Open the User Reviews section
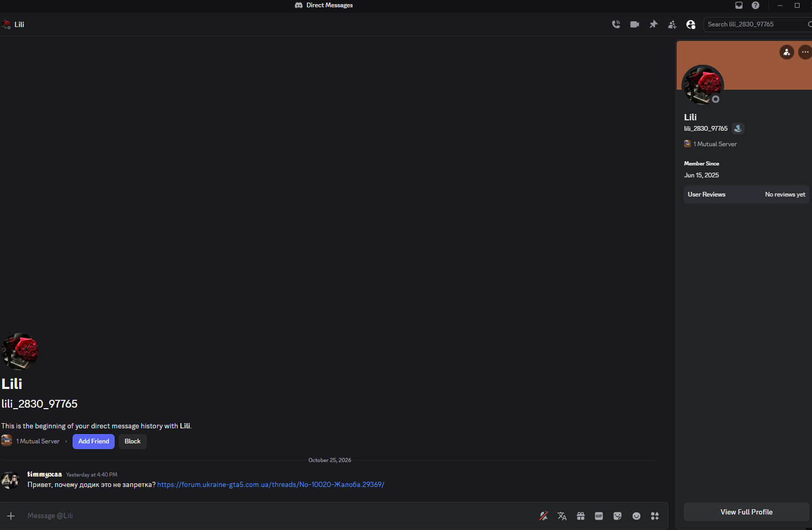This screenshot has height=530, width=812. pos(746,194)
